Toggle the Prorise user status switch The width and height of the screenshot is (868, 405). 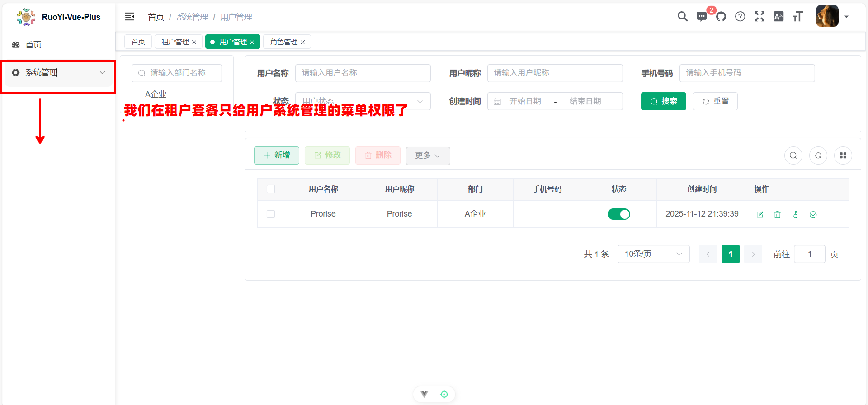pyautogui.click(x=618, y=214)
